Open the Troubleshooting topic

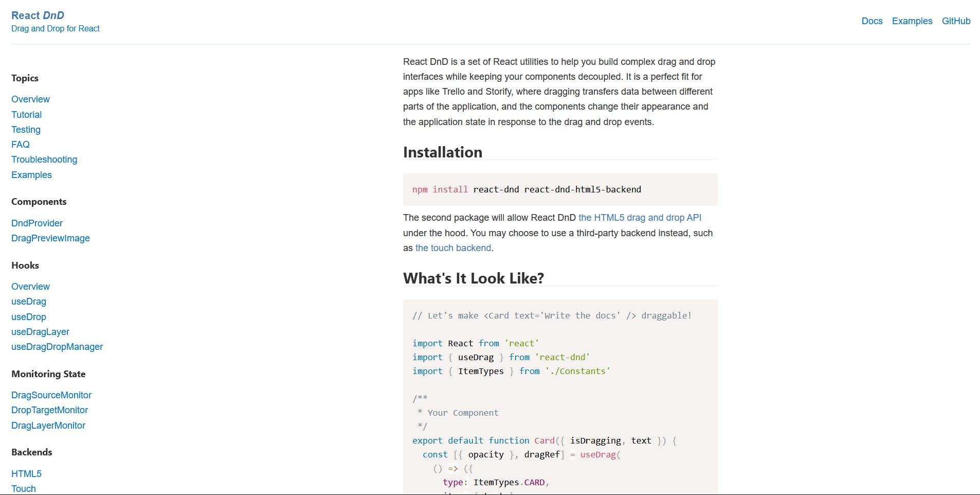click(44, 160)
